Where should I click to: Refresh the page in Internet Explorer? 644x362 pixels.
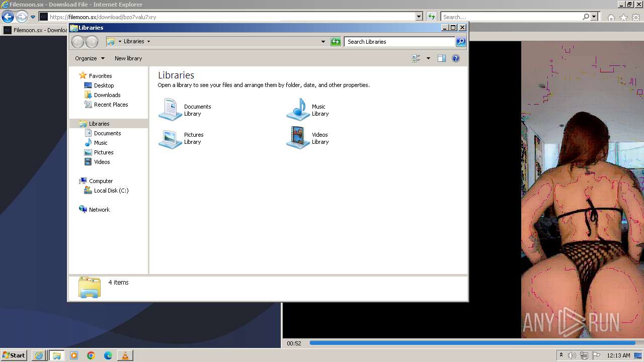[x=432, y=17]
